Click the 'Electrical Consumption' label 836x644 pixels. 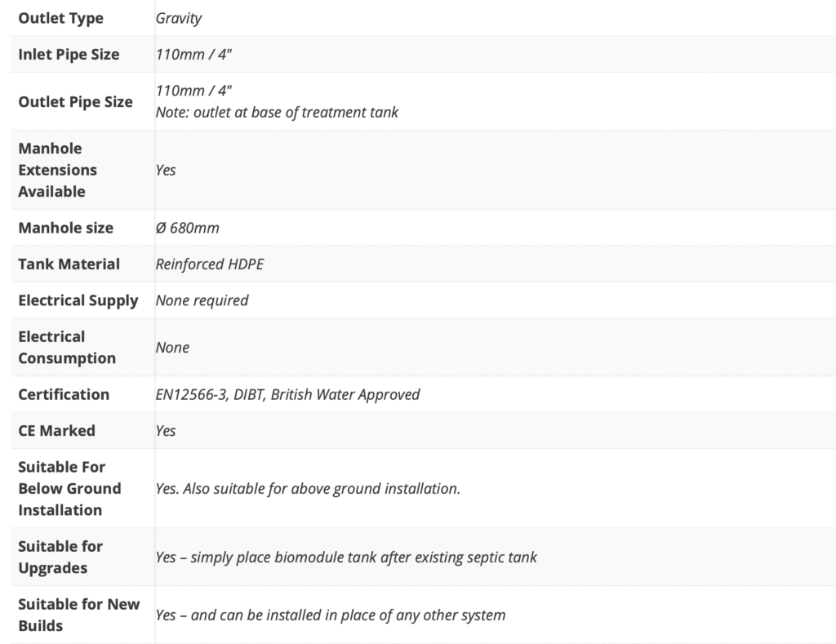point(67,347)
